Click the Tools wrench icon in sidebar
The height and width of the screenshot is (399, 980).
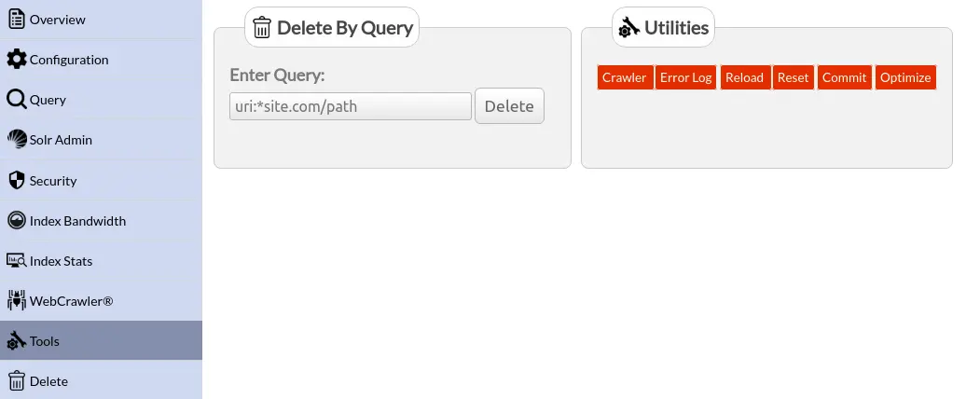coord(16,341)
